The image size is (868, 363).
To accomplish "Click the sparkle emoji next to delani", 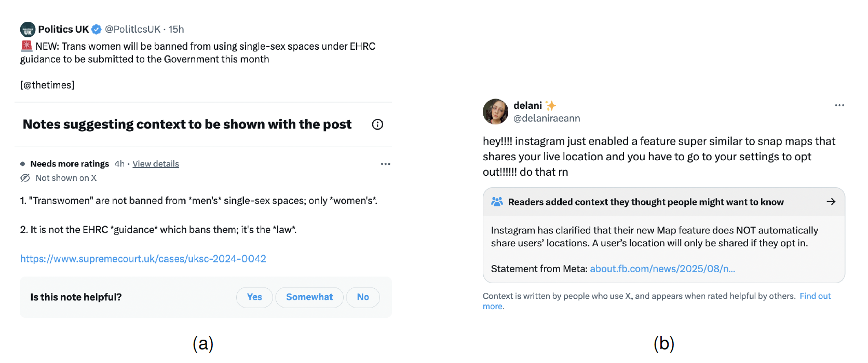I will pyautogui.click(x=551, y=106).
